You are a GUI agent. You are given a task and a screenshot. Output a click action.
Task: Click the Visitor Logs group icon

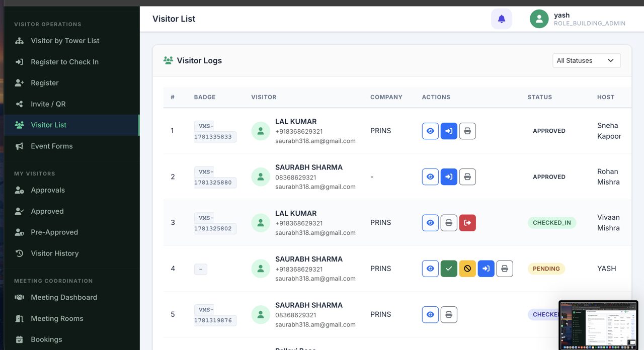tap(168, 60)
